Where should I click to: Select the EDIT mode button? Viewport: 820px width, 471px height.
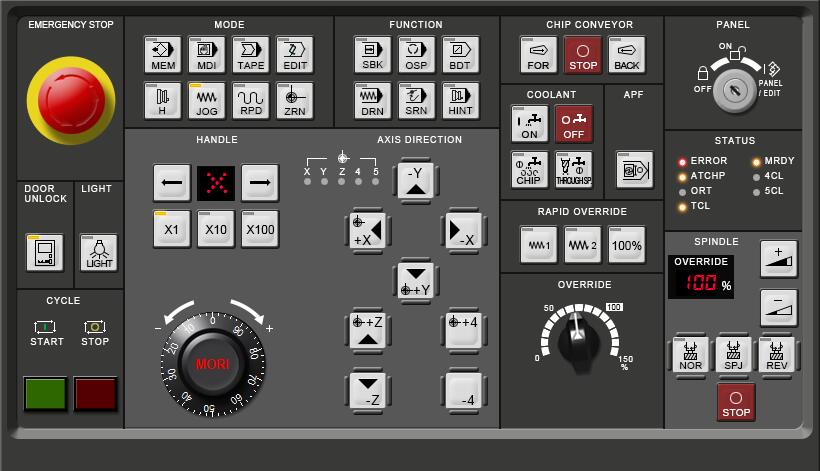pos(295,55)
